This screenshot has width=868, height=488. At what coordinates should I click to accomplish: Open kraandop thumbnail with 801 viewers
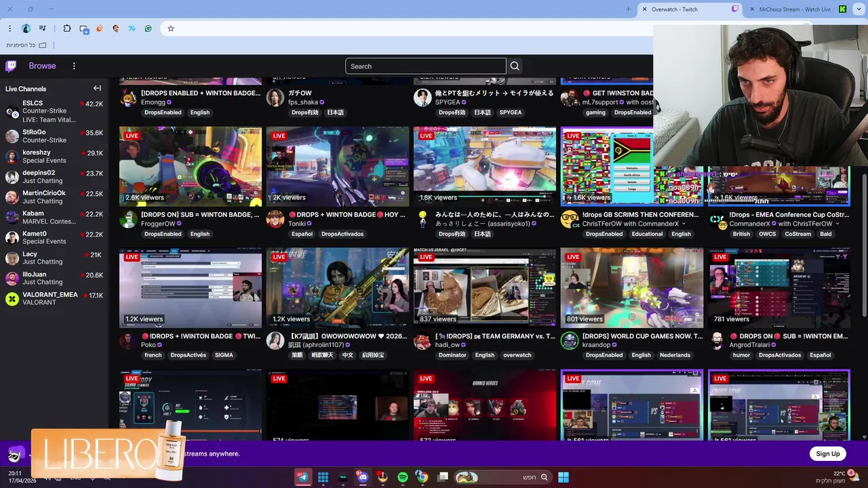pyautogui.click(x=632, y=287)
